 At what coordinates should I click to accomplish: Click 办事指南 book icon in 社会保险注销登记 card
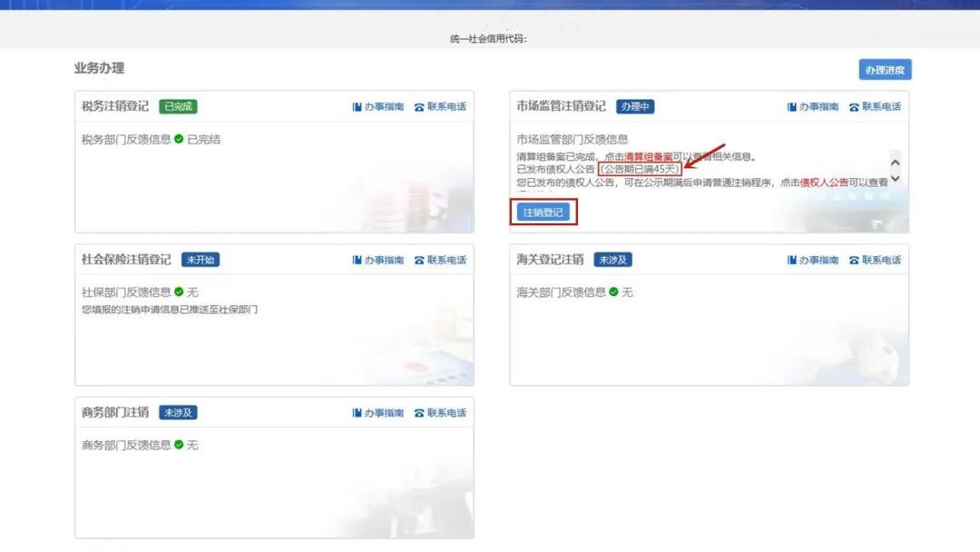pyautogui.click(x=357, y=261)
